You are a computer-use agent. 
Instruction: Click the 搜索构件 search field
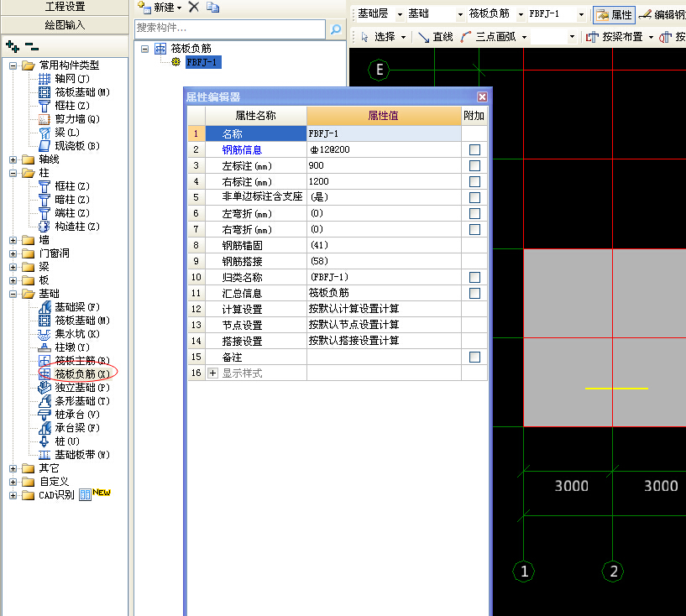click(x=230, y=29)
